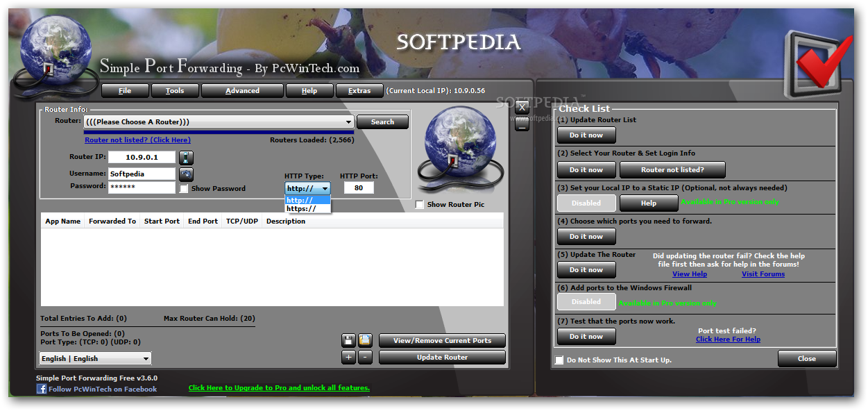
Task: Open the File menu
Action: click(x=125, y=91)
